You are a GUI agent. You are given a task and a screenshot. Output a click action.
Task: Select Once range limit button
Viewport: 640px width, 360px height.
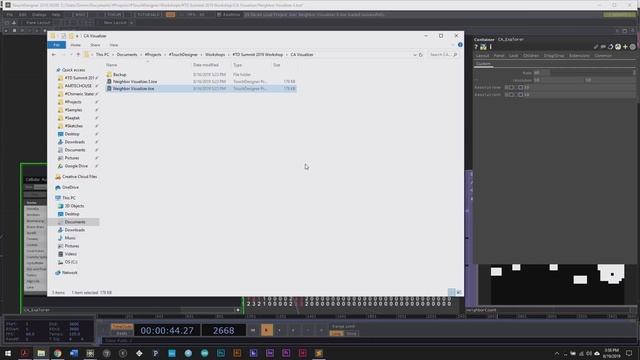(351, 333)
